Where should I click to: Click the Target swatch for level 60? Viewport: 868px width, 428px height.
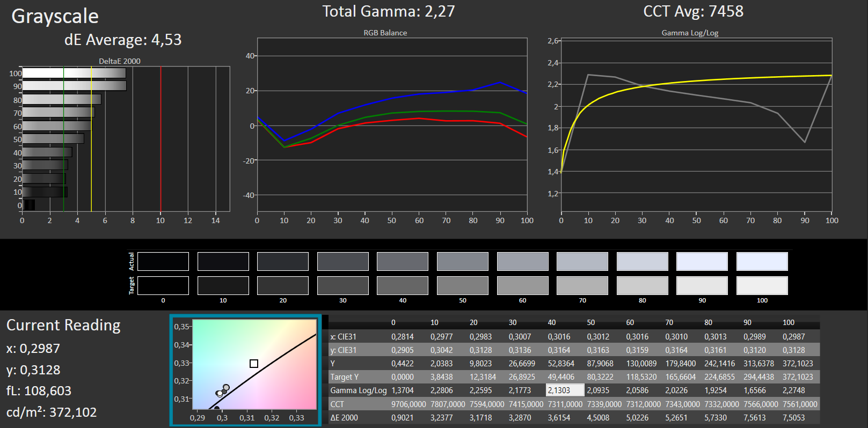tap(523, 285)
